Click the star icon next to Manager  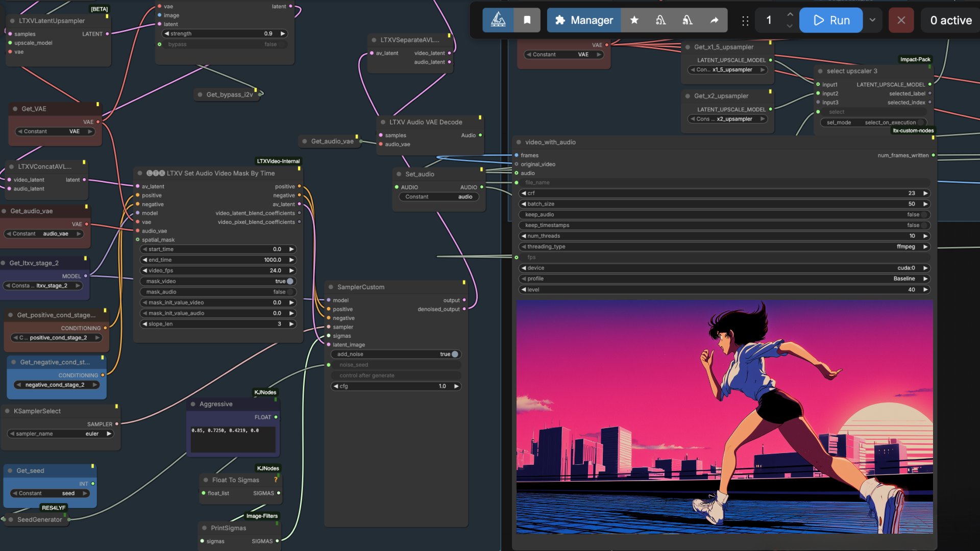[x=634, y=20]
